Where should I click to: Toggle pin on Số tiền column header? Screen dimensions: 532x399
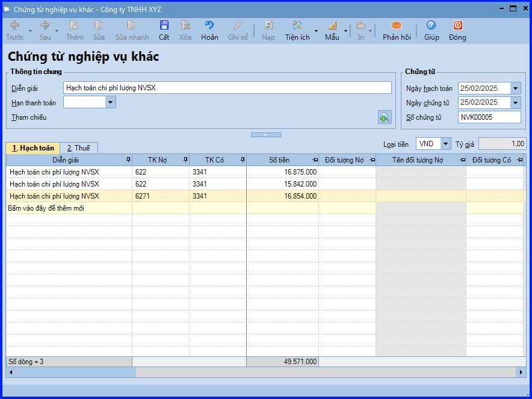[315, 160]
